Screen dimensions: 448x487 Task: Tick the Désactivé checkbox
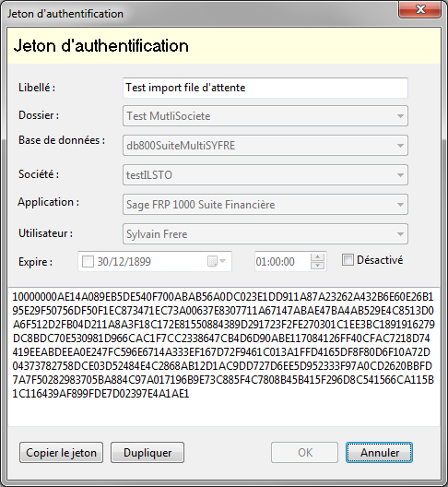point(348,260)
